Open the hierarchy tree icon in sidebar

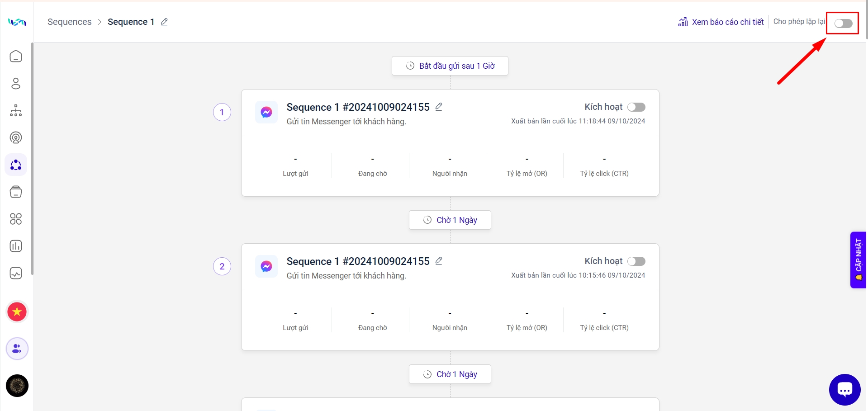pyautogui.click(x=16, y=111)
